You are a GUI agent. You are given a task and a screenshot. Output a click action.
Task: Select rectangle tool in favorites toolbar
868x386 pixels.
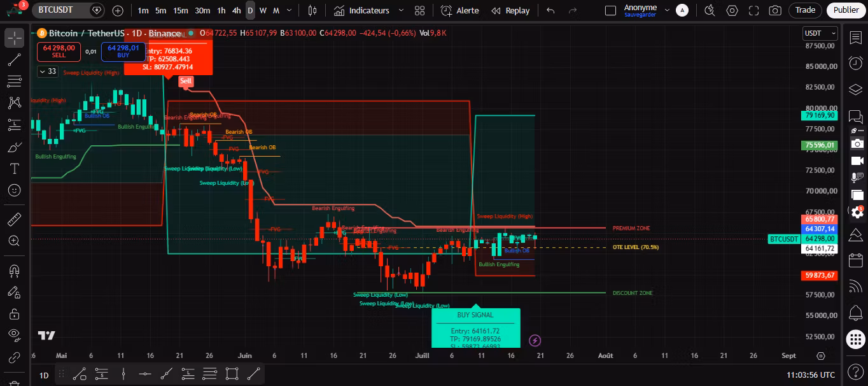232,375
